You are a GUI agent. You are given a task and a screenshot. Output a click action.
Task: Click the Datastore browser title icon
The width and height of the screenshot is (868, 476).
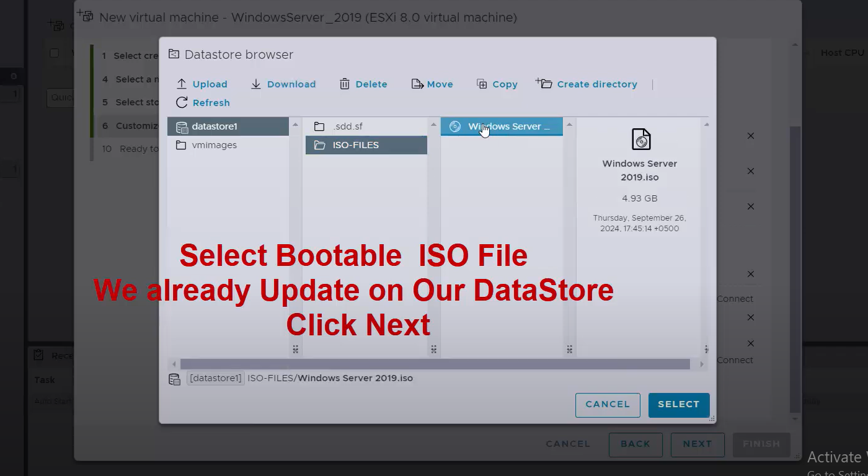174,55
